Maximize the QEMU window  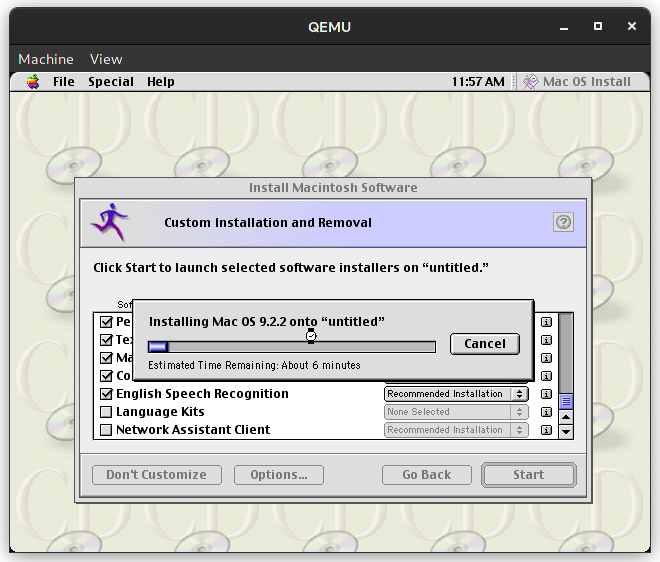(598, 27)
